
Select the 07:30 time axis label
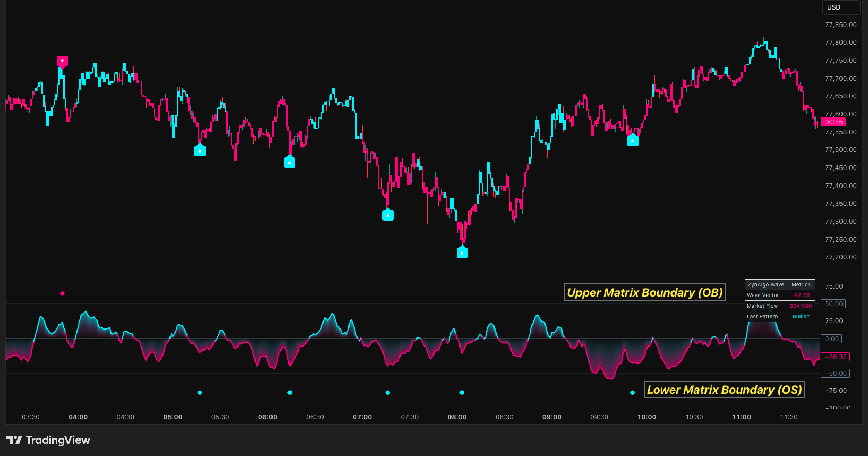tap(410, 417)
